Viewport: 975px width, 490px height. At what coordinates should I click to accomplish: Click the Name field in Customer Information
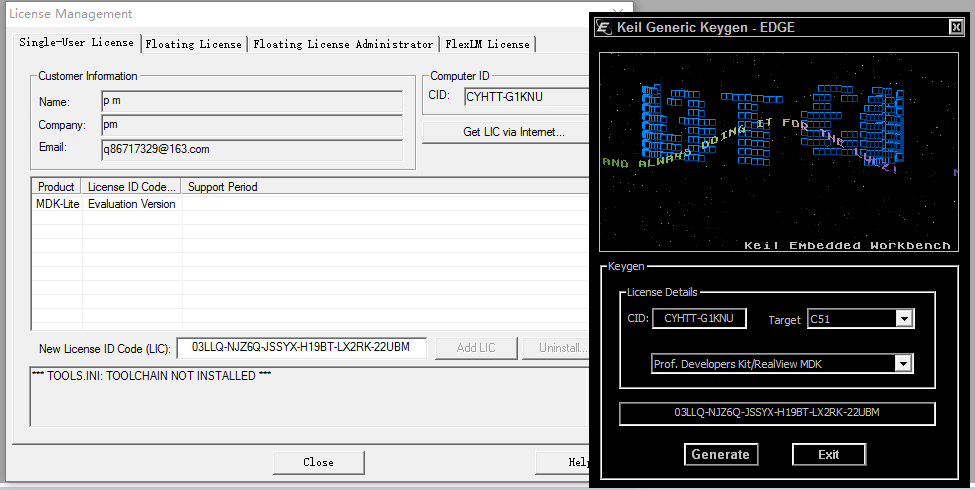pos(252,101)
